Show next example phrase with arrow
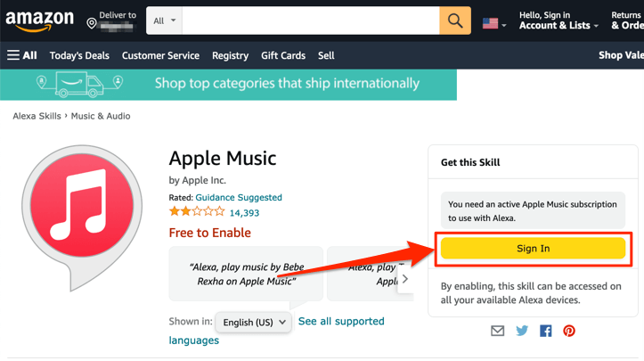 (x=404, y=278)
